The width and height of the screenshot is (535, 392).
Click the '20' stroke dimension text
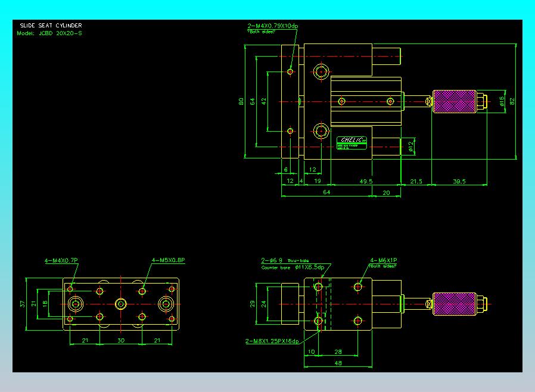[x=386, y=192]
